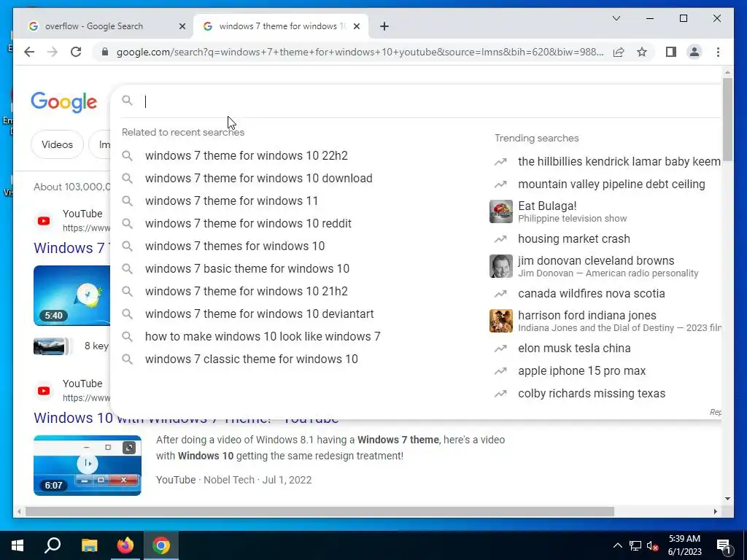Click the scrollbar down arrow
This screenshot has width=747, height=560.
[x=727, y=499]
